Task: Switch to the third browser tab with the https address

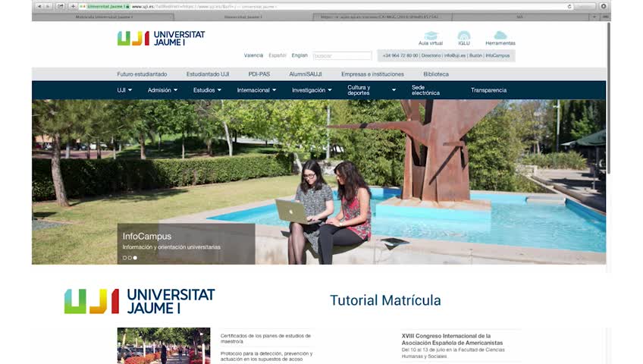Action: tap(382, 17)
